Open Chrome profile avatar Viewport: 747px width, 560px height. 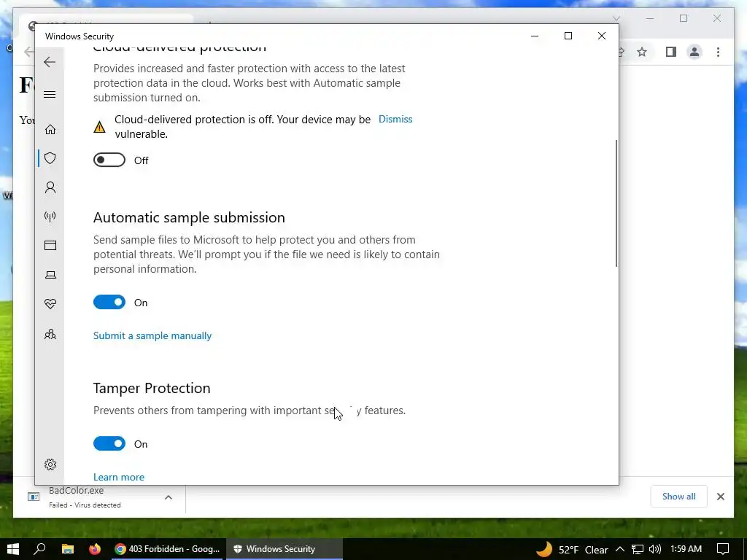[x=694, y=52]
